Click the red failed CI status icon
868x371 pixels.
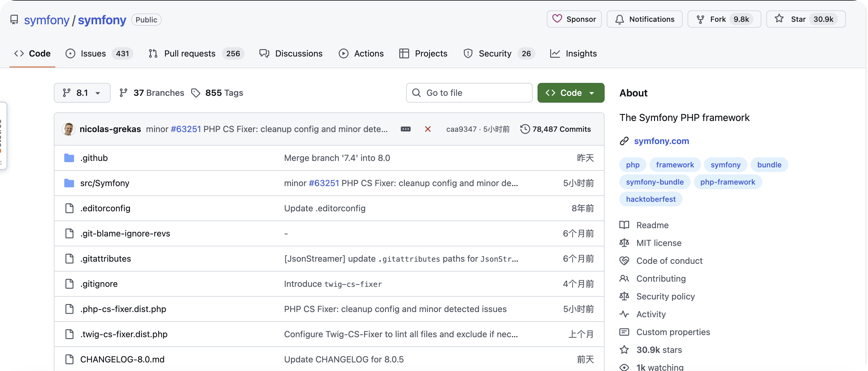click(x=428, y=129)
